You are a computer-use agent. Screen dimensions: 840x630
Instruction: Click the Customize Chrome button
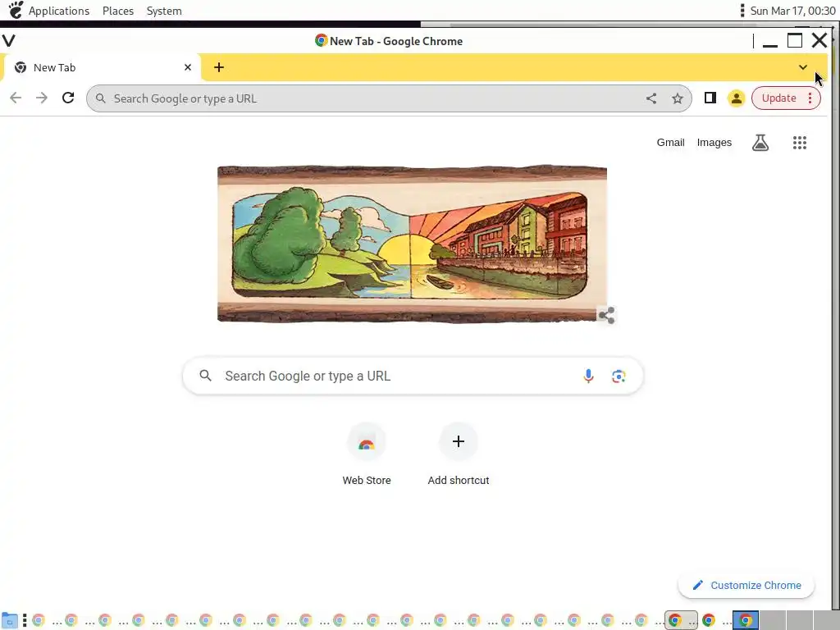(x=746, y=585)
